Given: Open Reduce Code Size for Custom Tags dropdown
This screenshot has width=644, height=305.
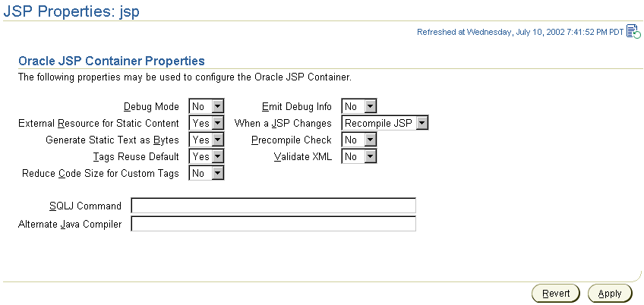Looking at the screenshot, I should click(x=207, y=173).
